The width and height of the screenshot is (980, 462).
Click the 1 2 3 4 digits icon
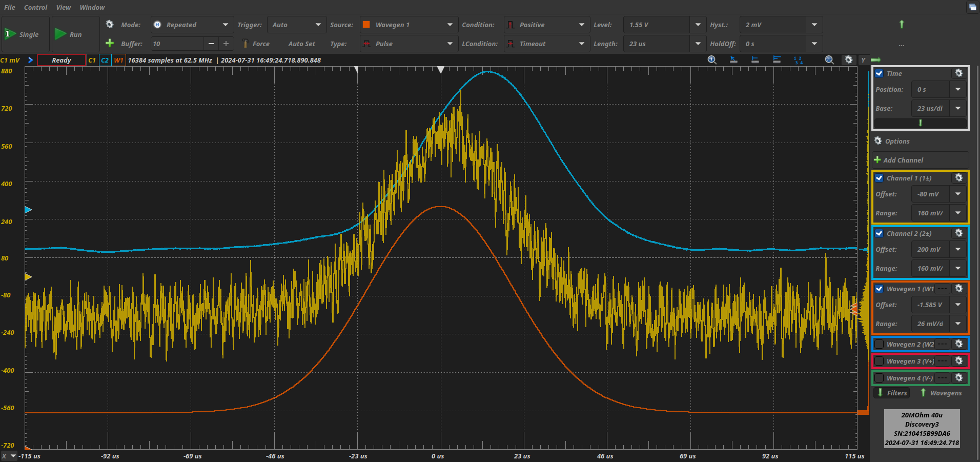[x=798, y=60]
